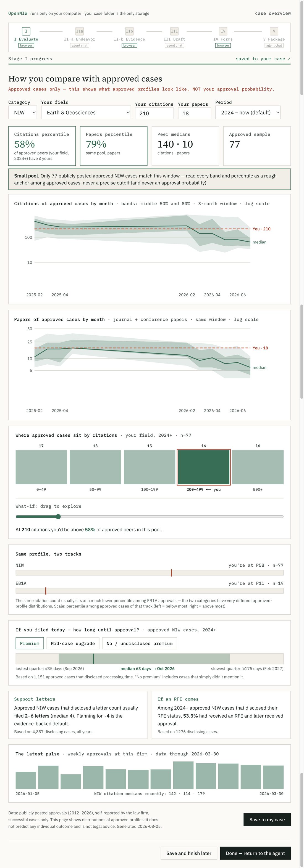This screenshot has height=868, width=304.
Task: Click 'slowest quarter: ≥175 days' text
Action: [247, 668]
